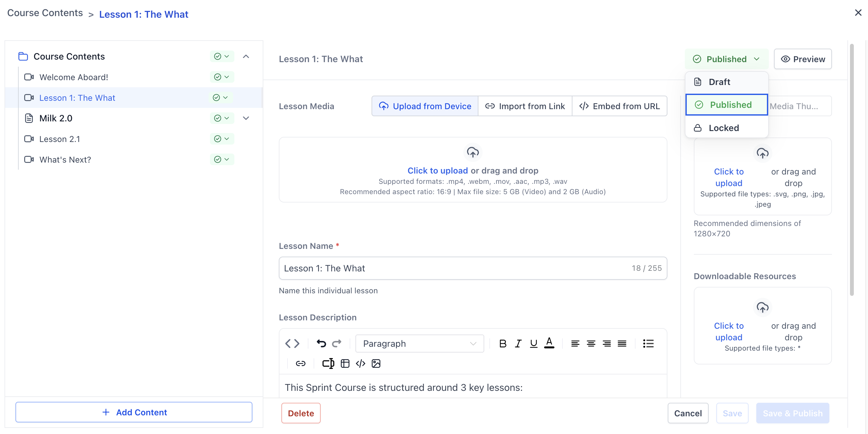
Task: Insert a link using the link icon
Action: (x=300, y=363)
